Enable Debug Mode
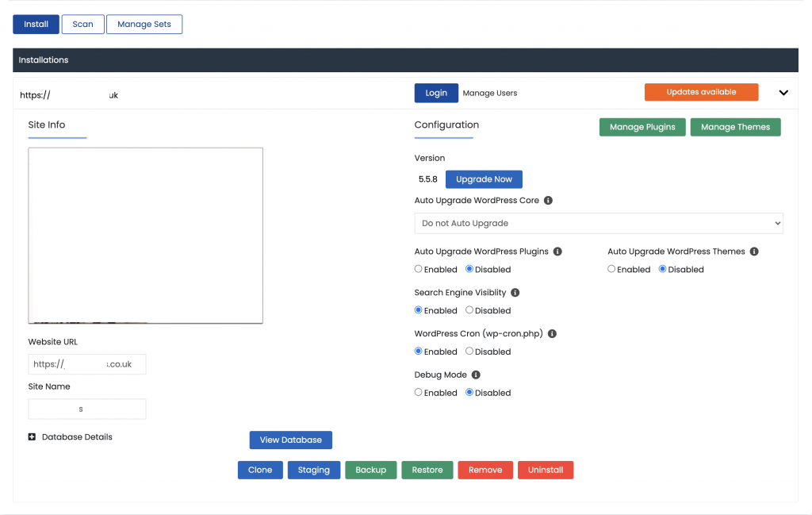The image size is (812, 515). click(418, 392)
